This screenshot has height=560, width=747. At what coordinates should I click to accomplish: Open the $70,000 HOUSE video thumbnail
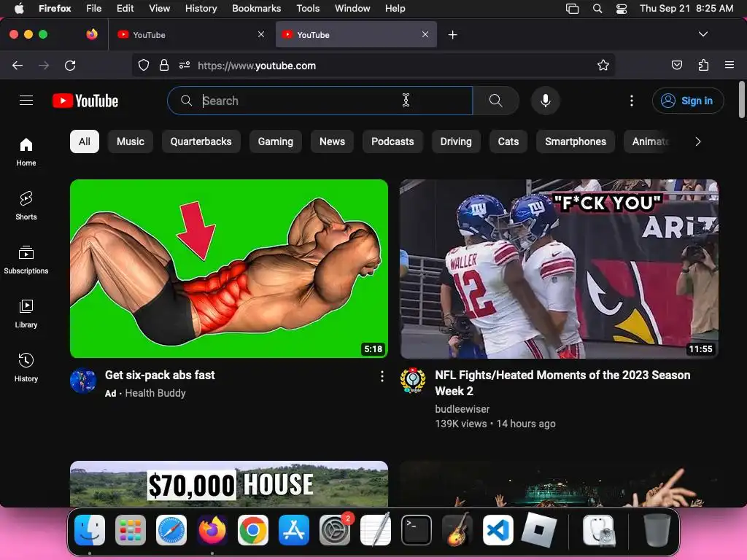229,484
